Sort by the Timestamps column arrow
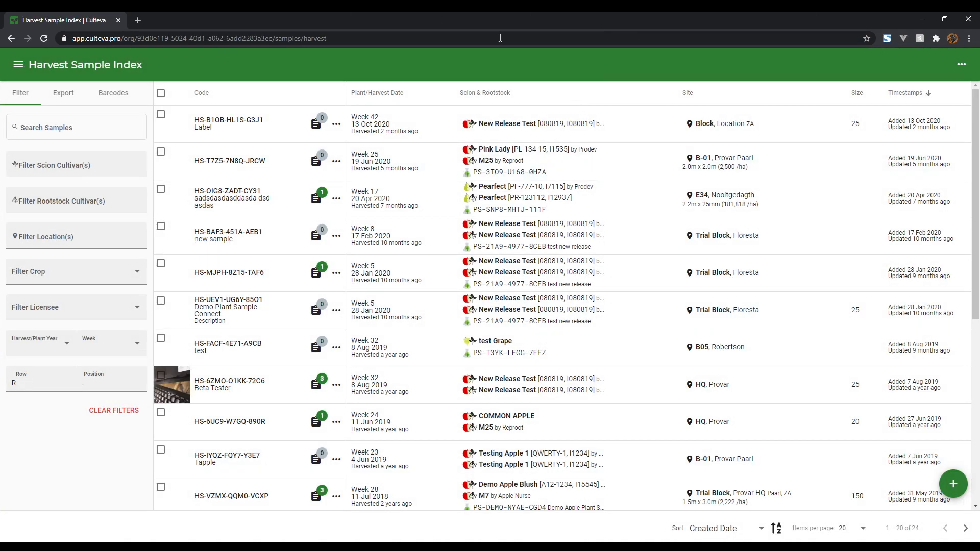The height and width of the screenshot is (551, 980). pos(928,93)
